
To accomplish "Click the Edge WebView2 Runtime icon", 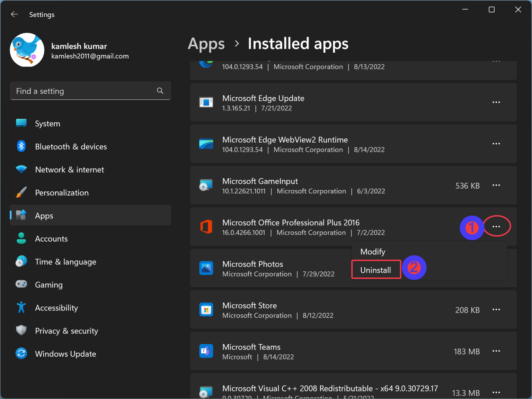I will [x=206, y=144].
